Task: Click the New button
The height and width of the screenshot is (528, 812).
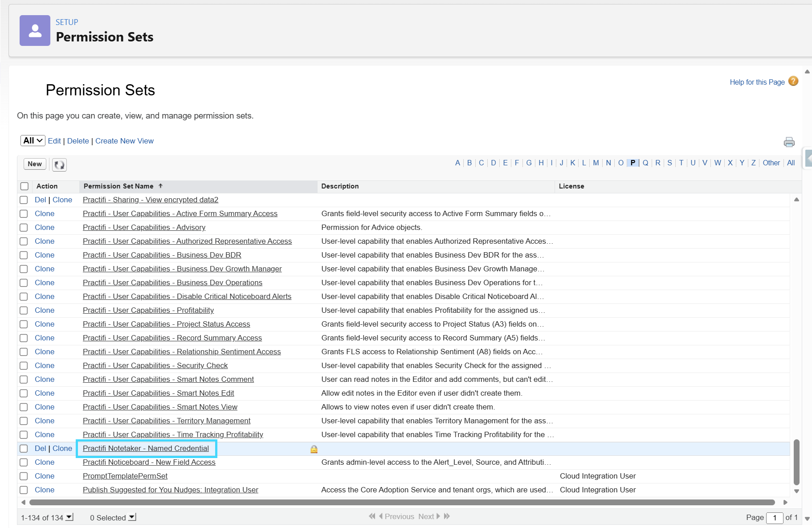Action: (35, 164)
